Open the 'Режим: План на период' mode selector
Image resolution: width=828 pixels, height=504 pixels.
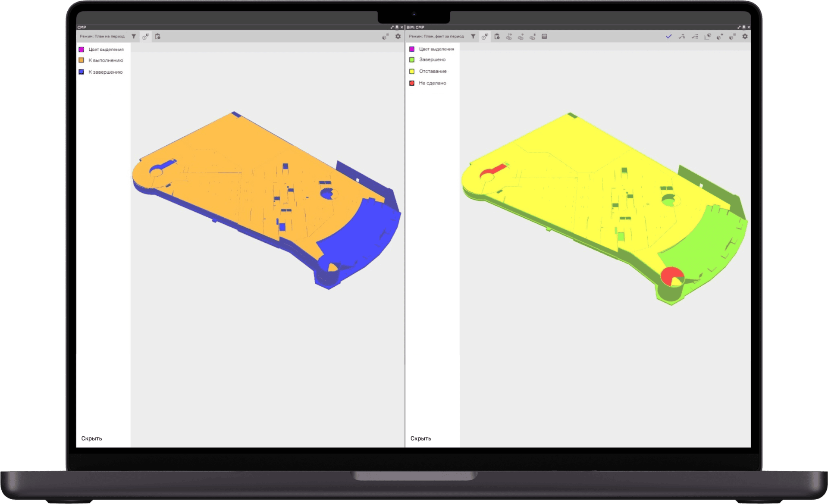tap(102, 37)
